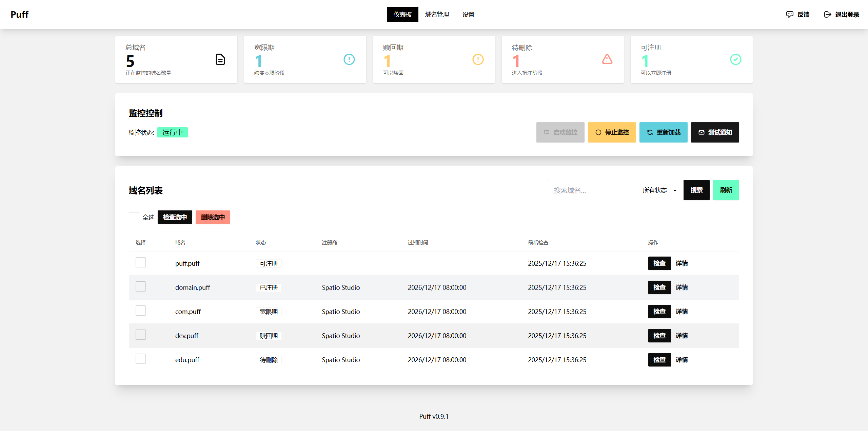Click the red warning triangle in 待删除 card

(x=607, y=59)
